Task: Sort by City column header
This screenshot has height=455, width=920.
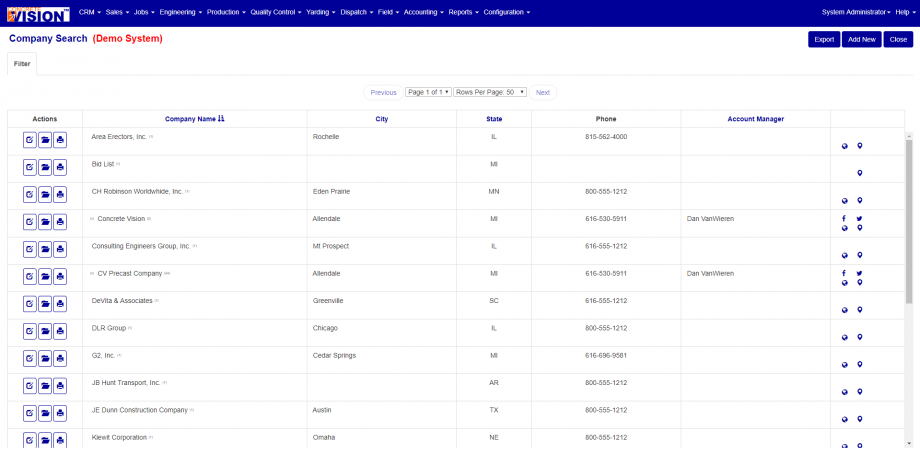Action: click(x=382, y=119)
